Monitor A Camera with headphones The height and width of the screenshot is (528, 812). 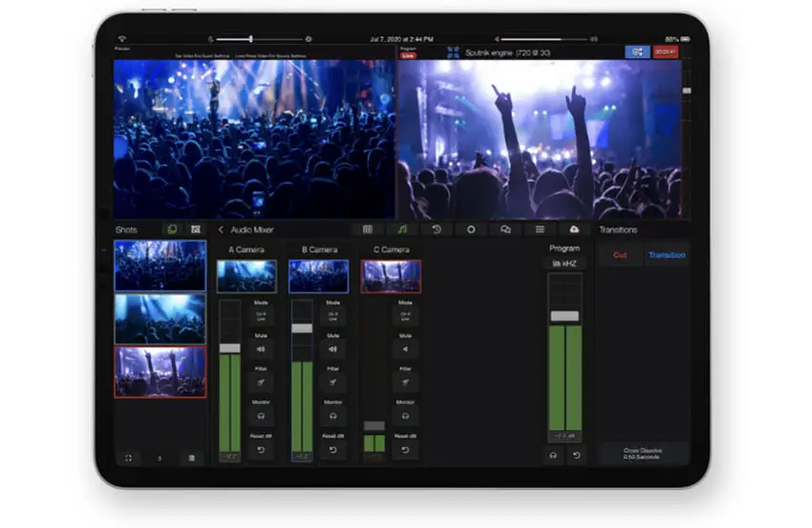(x=261, y=416)
